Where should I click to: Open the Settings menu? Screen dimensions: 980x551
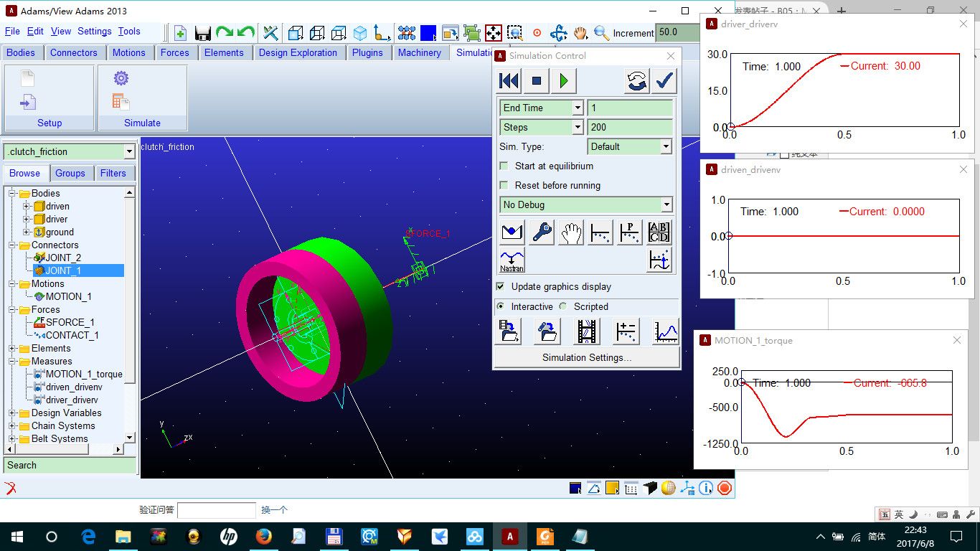pos(94,31)
